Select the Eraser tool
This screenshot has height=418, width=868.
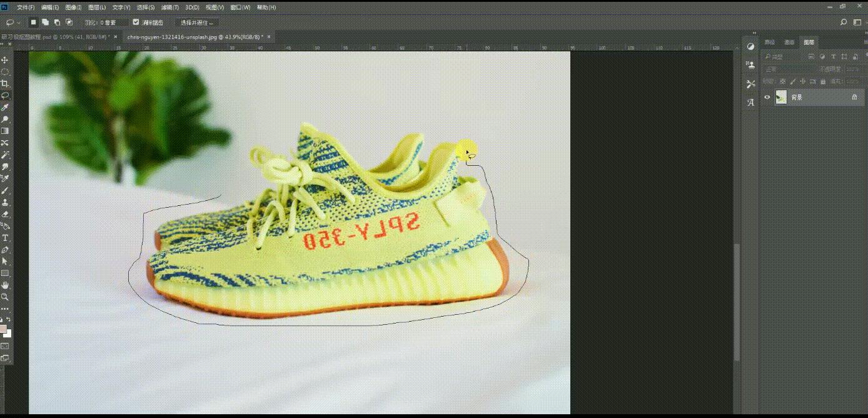point(5,215)
